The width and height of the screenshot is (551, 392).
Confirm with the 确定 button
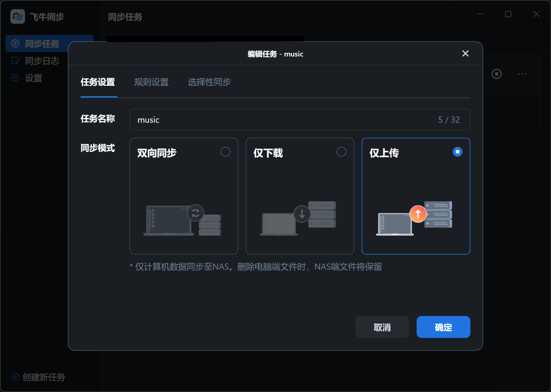(443, 327)
